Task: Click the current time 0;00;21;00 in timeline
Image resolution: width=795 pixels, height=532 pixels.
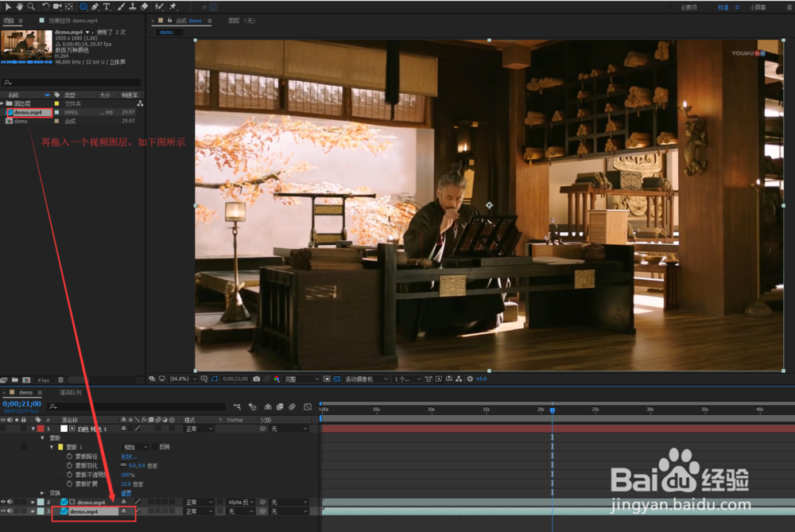Action: (21, 404)
